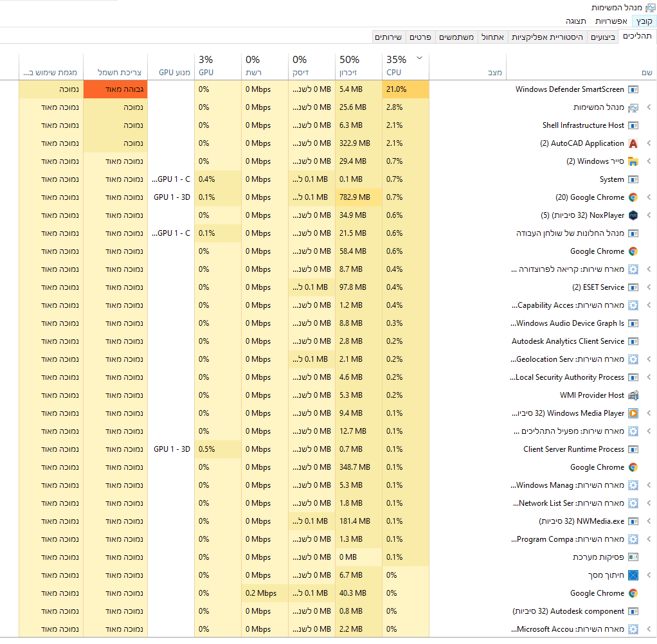The height and width of the screenshot is (644, 657).
Task: Click the Snip & Sketch blue icon
Action: coord(633,575)
